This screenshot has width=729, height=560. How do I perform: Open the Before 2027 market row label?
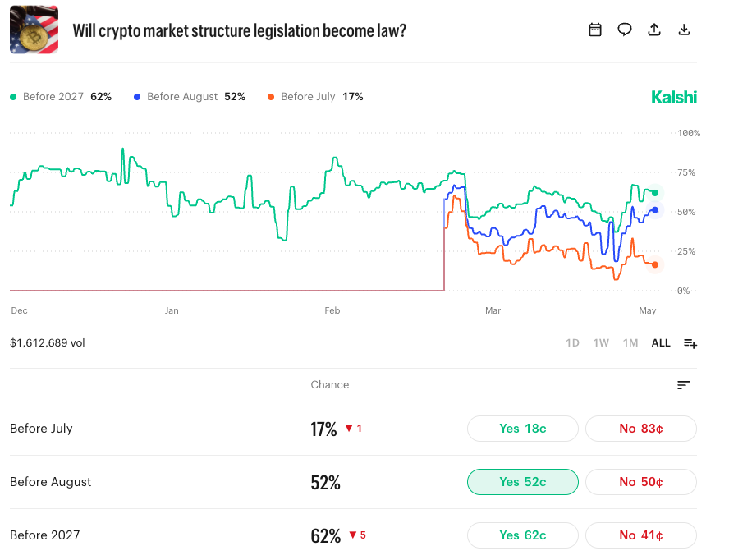[44, 535]
